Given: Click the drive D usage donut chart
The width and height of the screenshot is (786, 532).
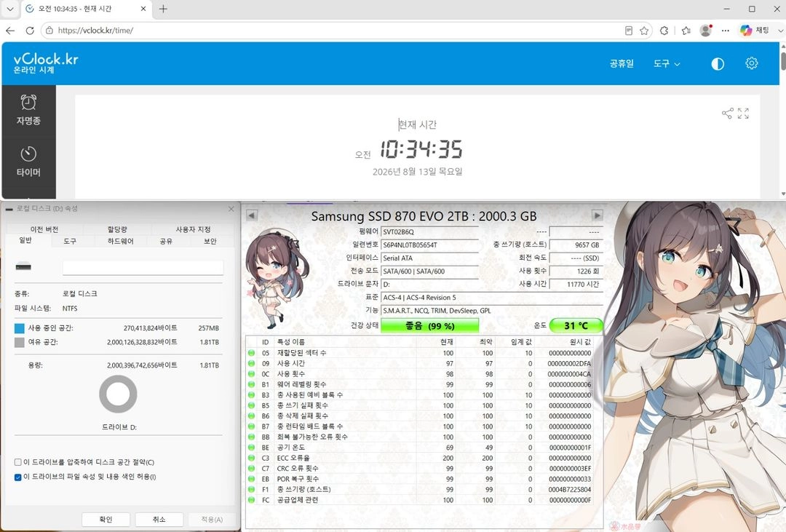Looking at the screenshot, I should click(119, 394).
